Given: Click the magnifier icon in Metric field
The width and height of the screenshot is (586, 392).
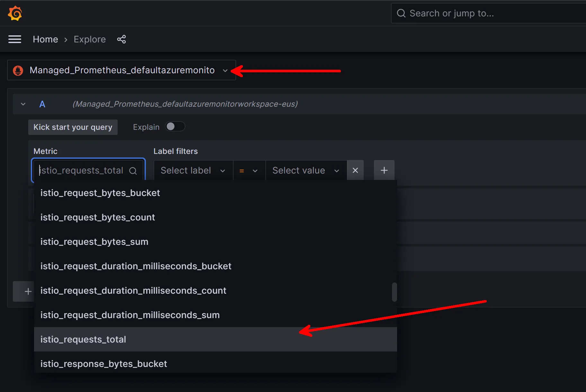Looking at the screenshot, I should coord(133,171).
